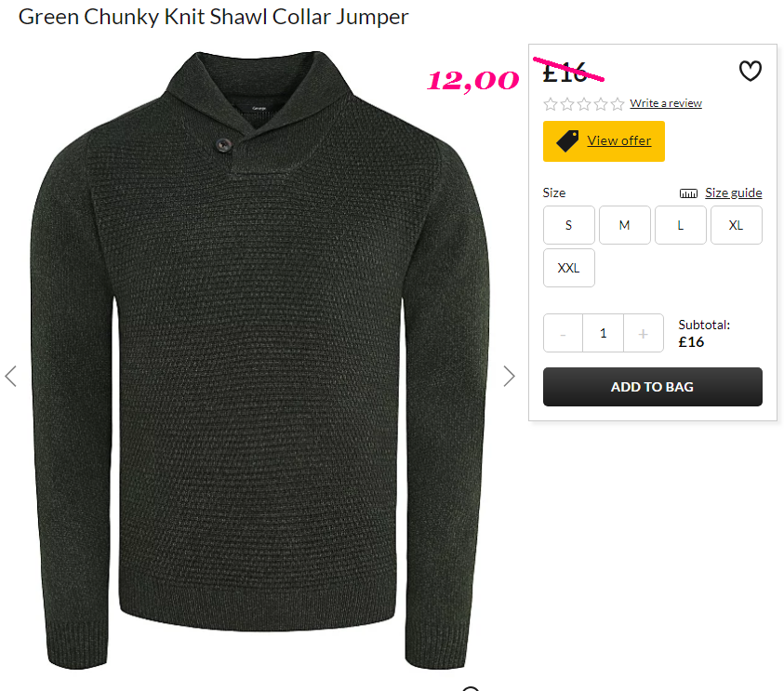Select size M

pyautogui.click(x=624, y=225)
